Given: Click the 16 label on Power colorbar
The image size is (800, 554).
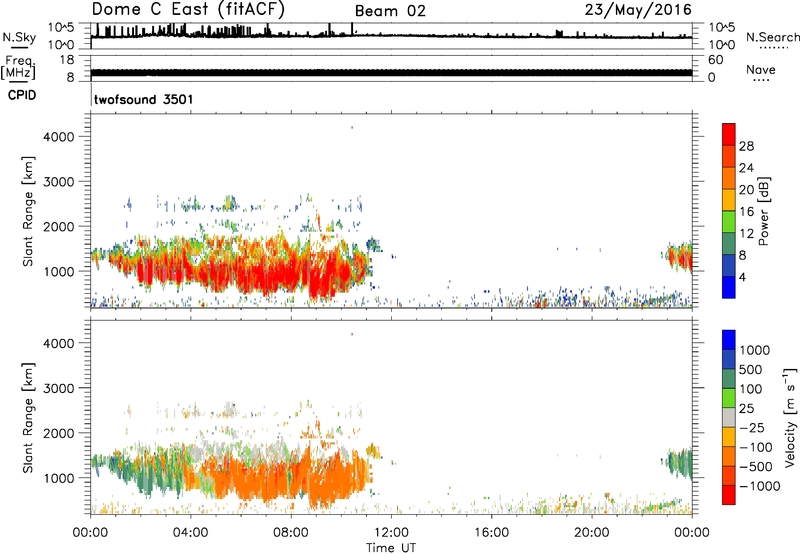Looking at the screenshot, I should point(746,212).
